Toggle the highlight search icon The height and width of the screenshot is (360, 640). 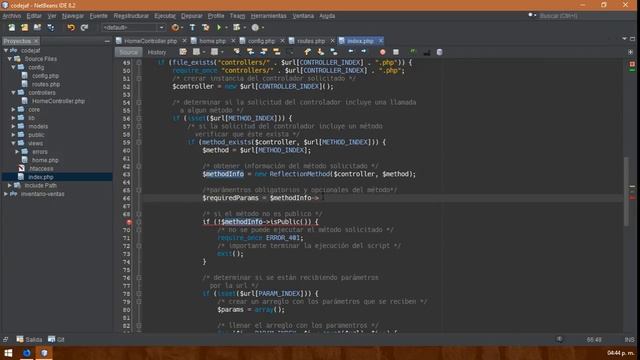(277, 52)
